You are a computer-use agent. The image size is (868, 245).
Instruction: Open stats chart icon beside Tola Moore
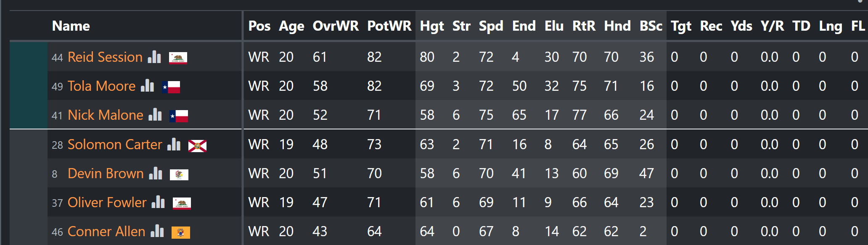click(x=147, y=86)
